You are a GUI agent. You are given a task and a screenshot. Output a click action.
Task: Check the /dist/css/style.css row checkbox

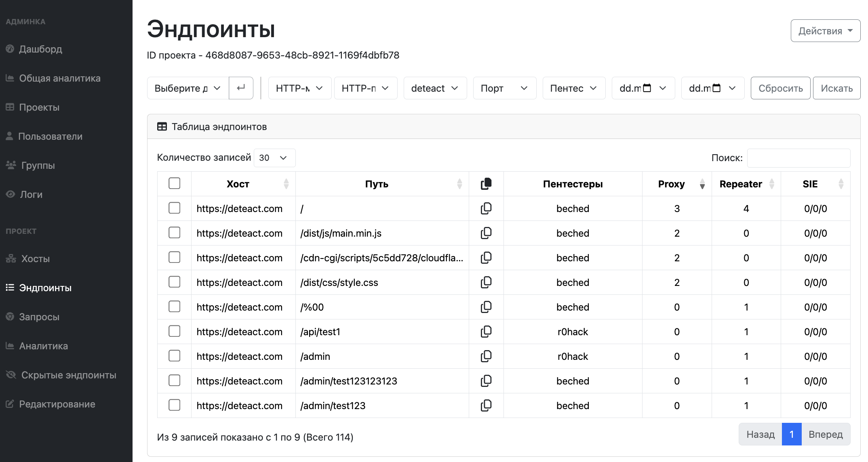click(174, 282)
